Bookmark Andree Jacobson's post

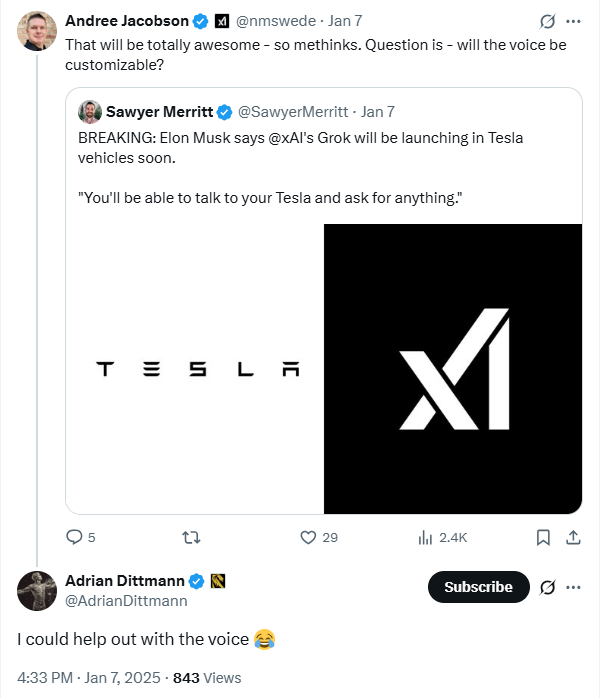click(543, 537)
